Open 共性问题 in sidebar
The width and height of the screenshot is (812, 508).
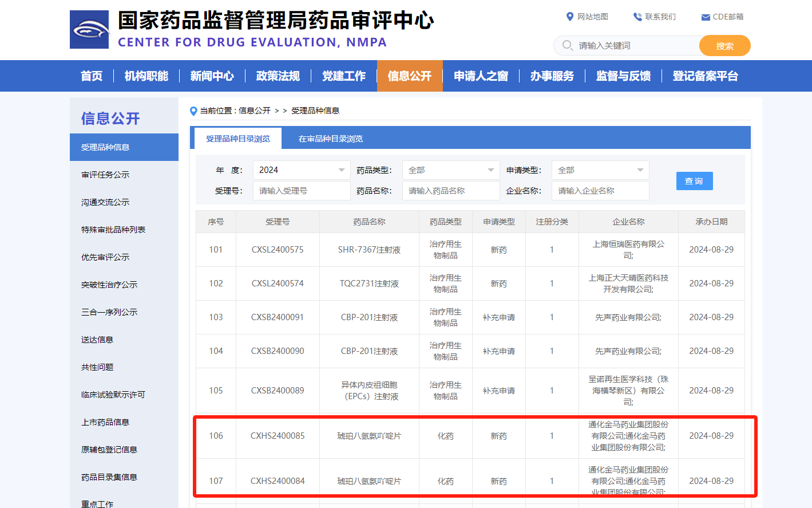124,367
